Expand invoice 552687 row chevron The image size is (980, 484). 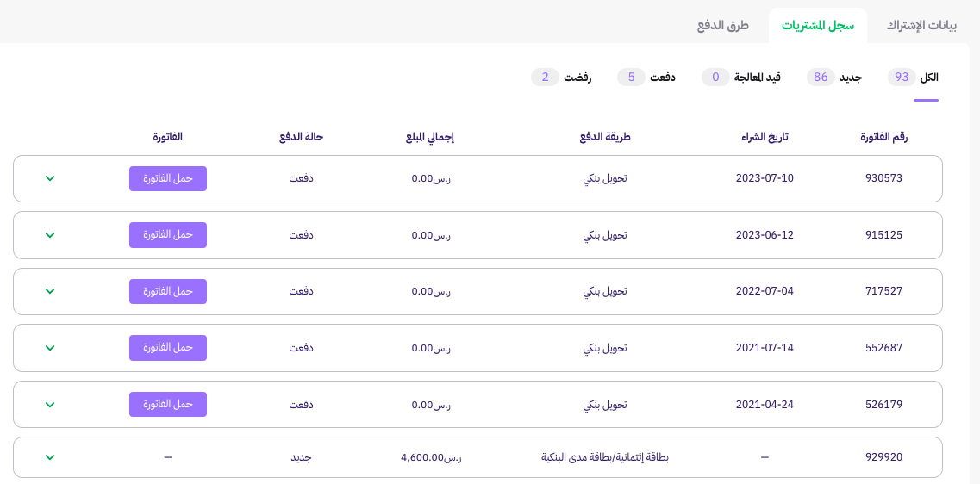[51, 348]
